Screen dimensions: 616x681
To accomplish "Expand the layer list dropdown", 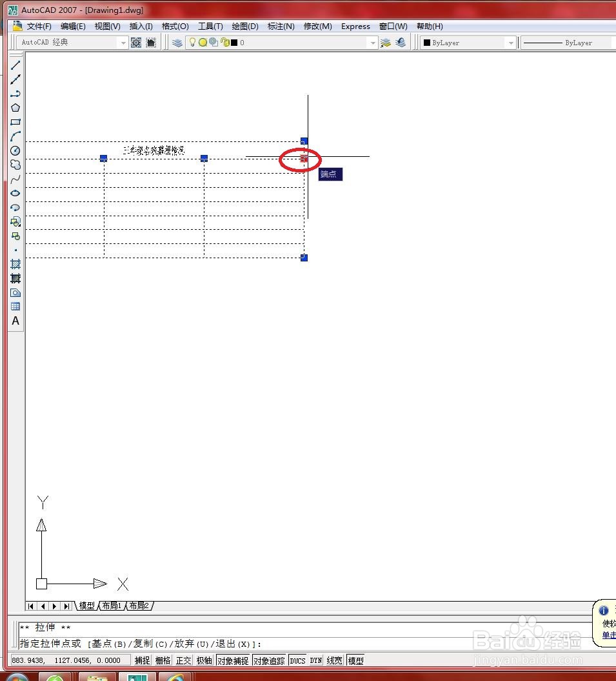I will [x=372, y=43].
